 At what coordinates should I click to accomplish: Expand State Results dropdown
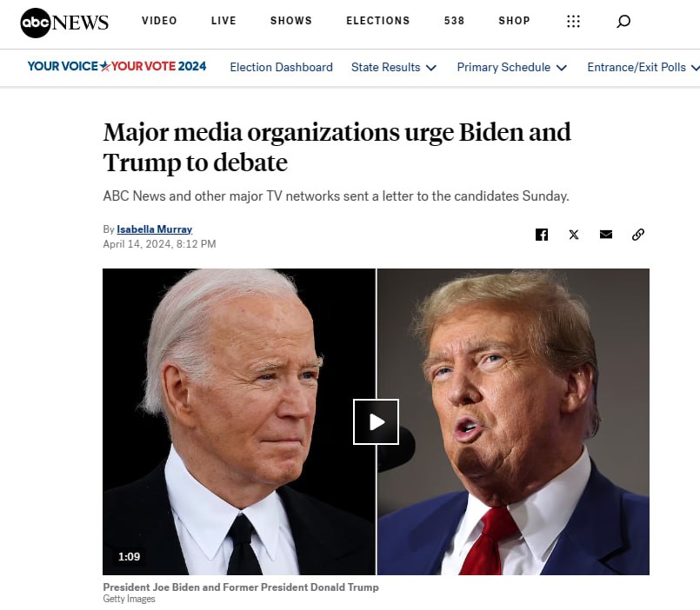393,68
